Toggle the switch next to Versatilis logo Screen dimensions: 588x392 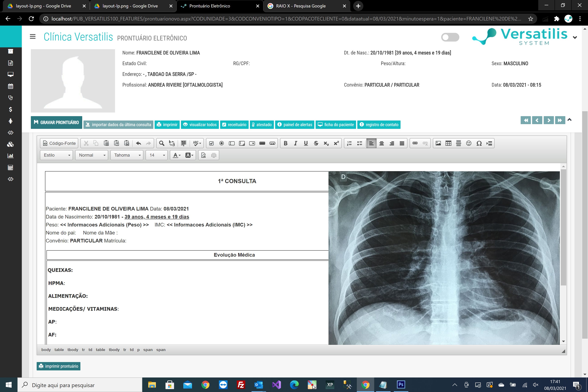[450, 37]
